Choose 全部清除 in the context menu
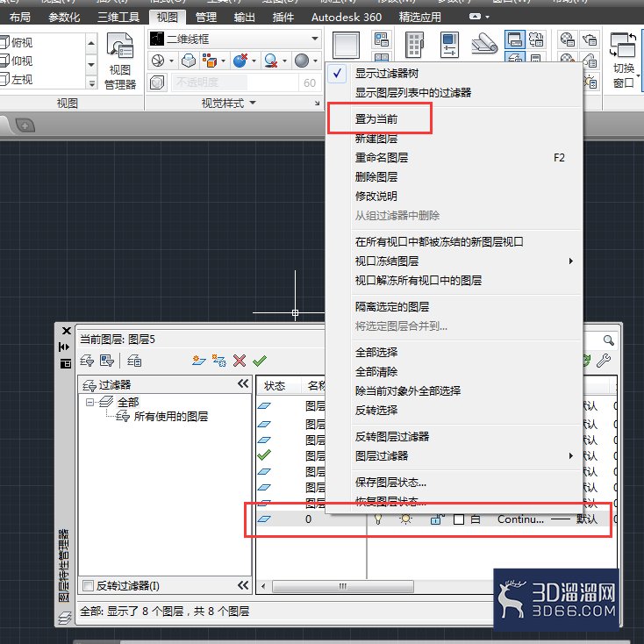 (454, 372)
